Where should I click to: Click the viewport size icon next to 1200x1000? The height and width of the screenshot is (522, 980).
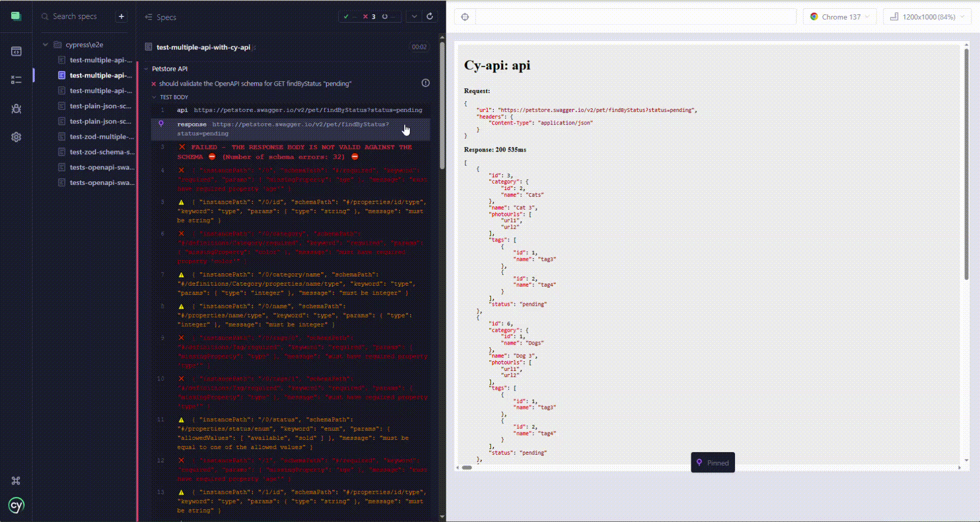(x=894, y=16)
